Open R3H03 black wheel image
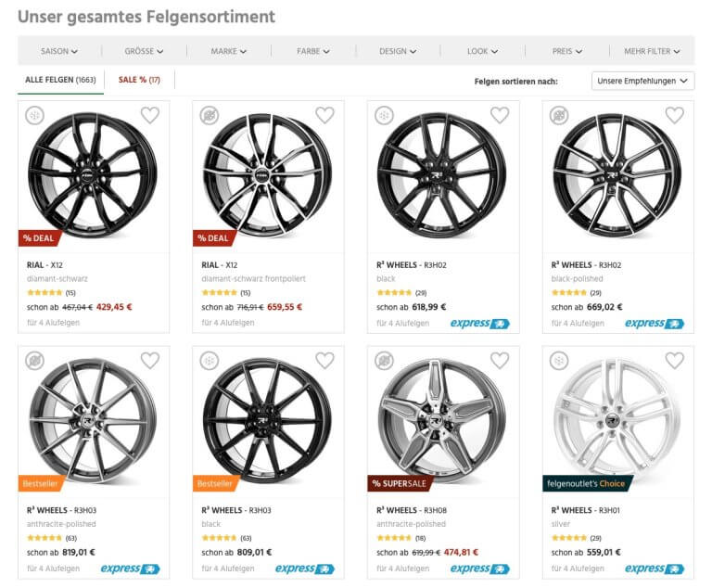Viewport: 712px width, 588px height. tap(267, 419)
